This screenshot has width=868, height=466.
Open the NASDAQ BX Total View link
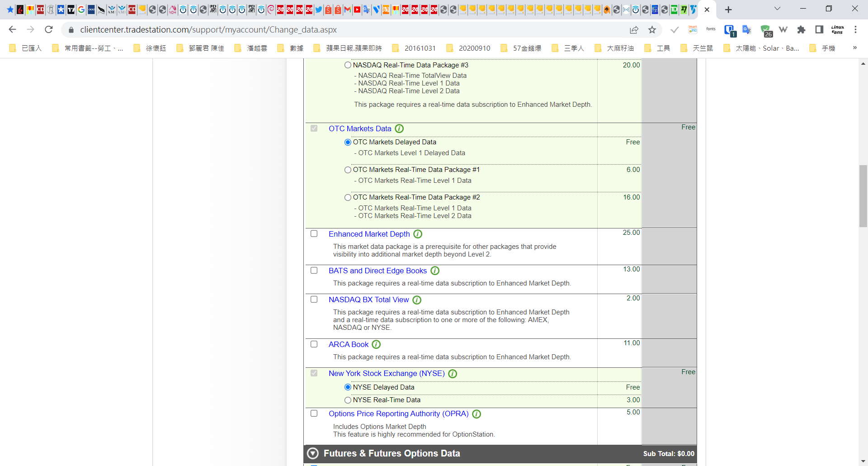click(368, 300)
